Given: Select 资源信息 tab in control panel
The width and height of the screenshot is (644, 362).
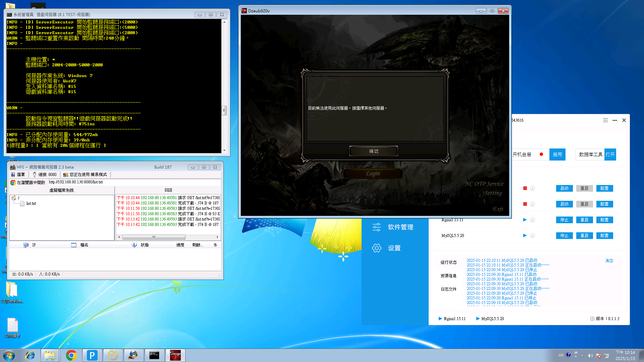Looking at the screenshot, I should click(x=448, y=276).
